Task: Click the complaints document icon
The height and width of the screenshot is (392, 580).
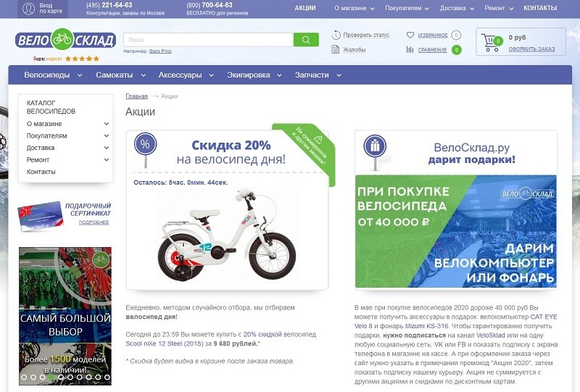Action: tap(336, 49)
